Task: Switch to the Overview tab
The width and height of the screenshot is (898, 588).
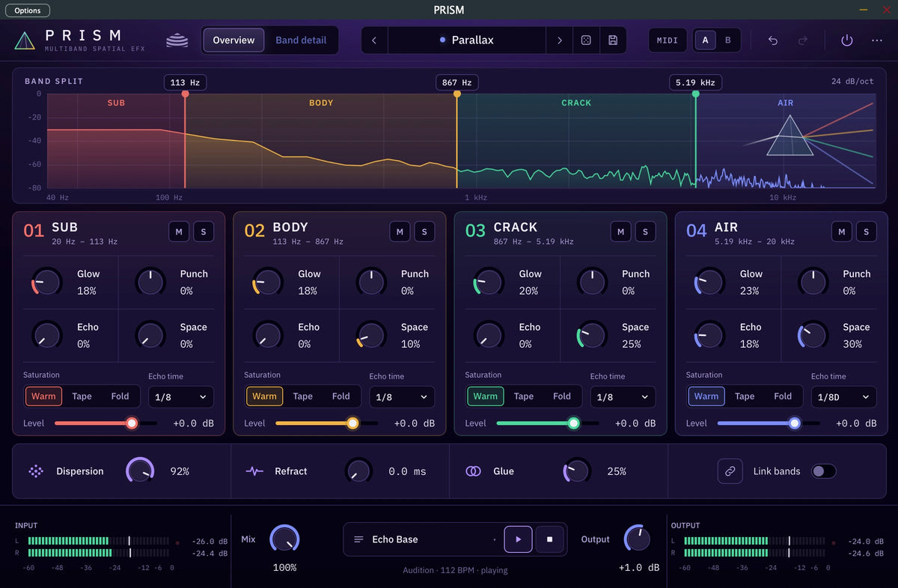Action: 233,40
